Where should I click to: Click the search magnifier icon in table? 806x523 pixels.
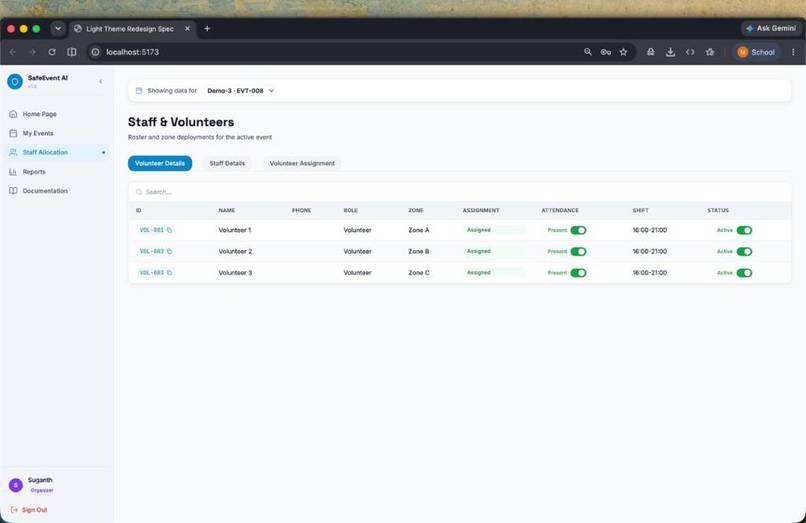click(x=139, y=192)
